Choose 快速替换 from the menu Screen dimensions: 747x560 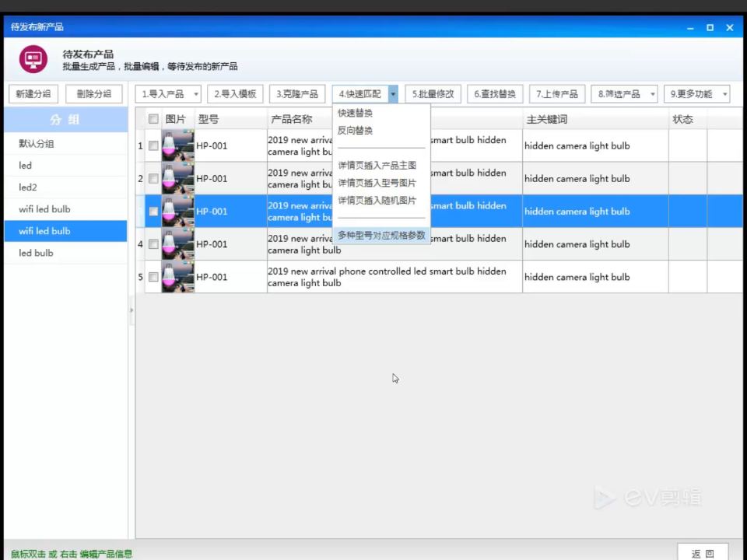pyautogui.click(x=355, y=113)
